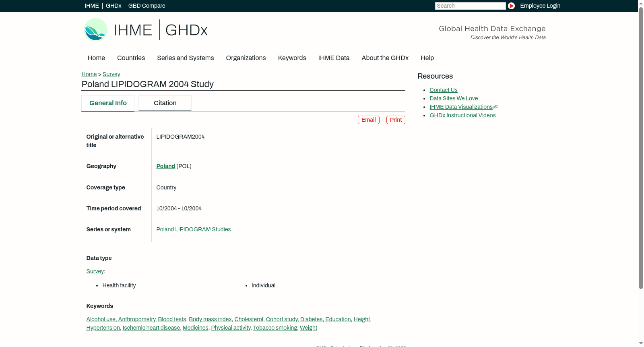Submit search with red arrow button

click(x=511, y=6)
